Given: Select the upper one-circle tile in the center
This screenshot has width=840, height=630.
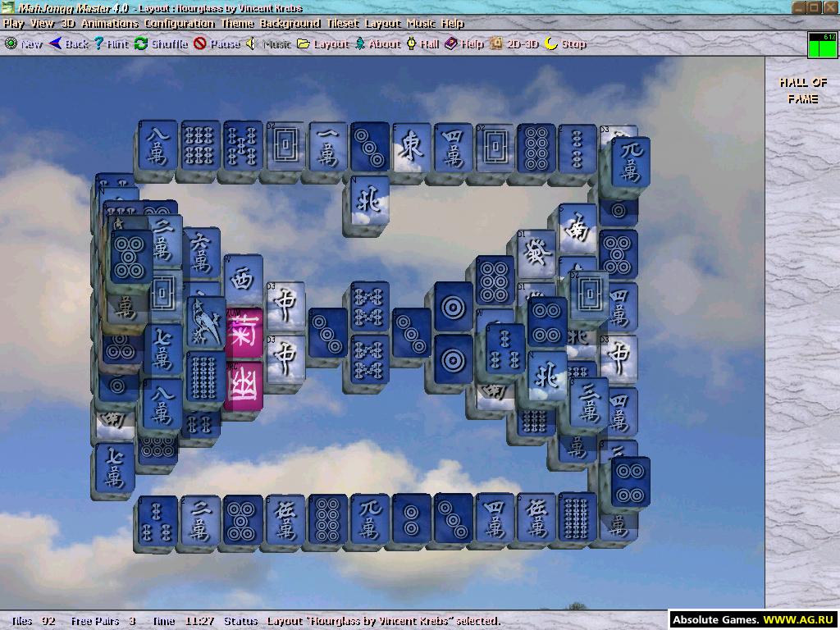Looking at the screenshot, I should (453, 308).
